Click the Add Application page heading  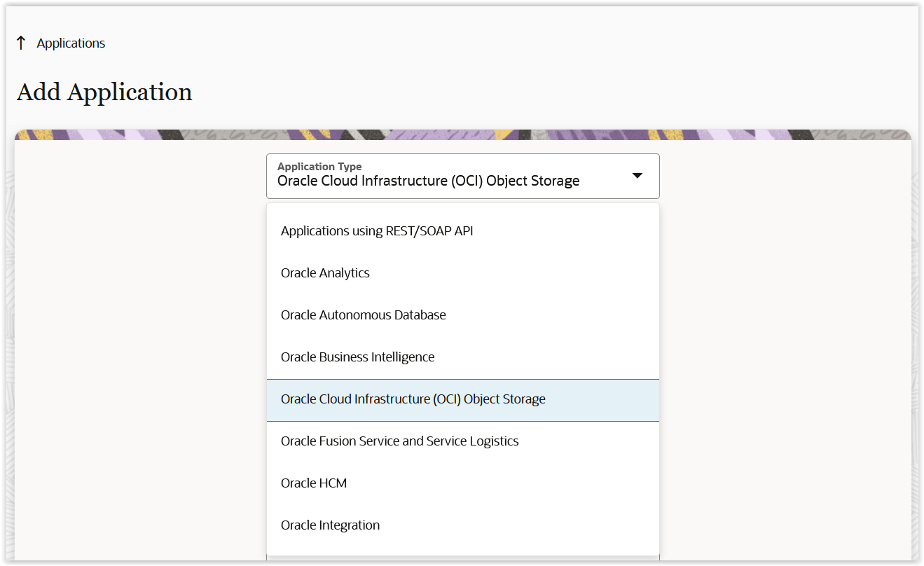coord(104,92)
